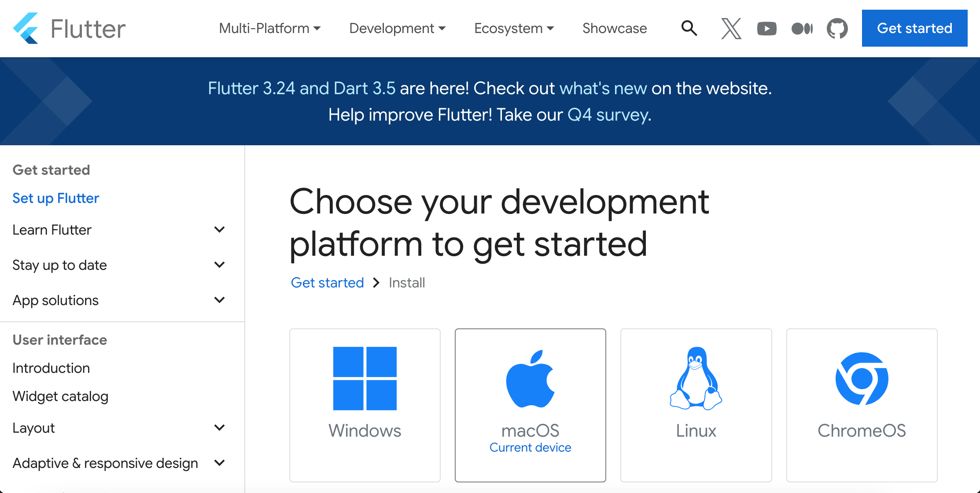Screen dimensions: 980x493
Task: Open the Development navigation menu
Action: tap(397, 29)
